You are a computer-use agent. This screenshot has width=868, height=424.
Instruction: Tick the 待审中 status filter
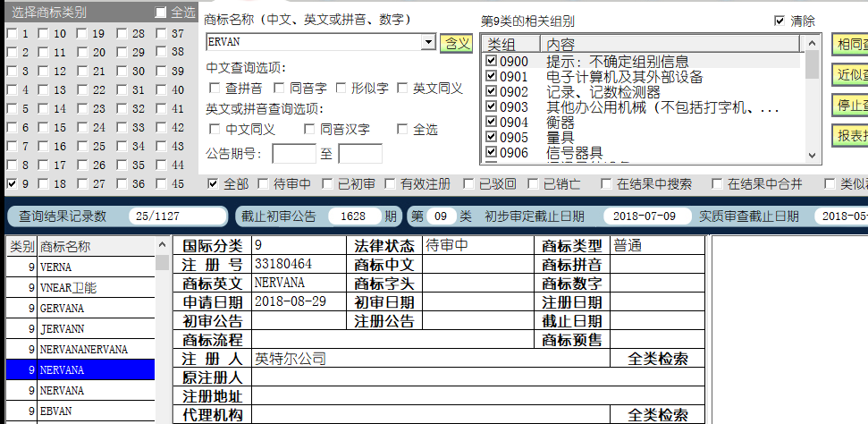pyautogui.click(x=263, y=184)
